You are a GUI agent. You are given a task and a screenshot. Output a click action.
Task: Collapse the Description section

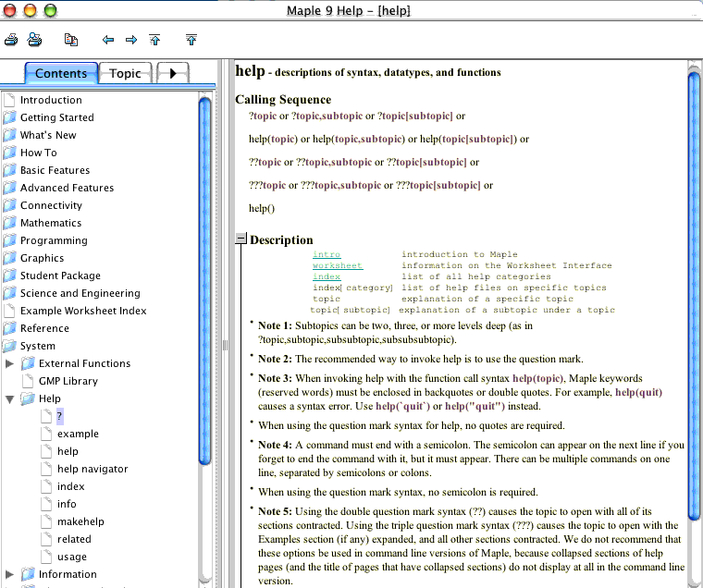click(241, 239)
